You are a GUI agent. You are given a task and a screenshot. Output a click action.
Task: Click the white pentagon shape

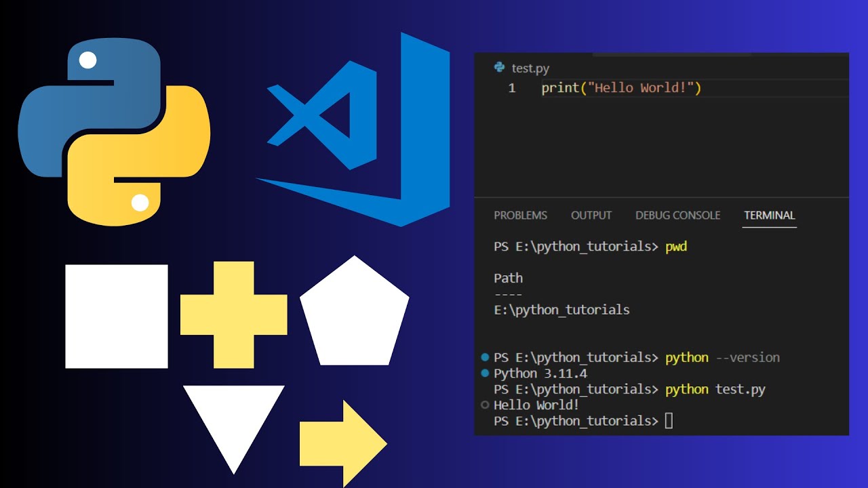click(355, 310)
